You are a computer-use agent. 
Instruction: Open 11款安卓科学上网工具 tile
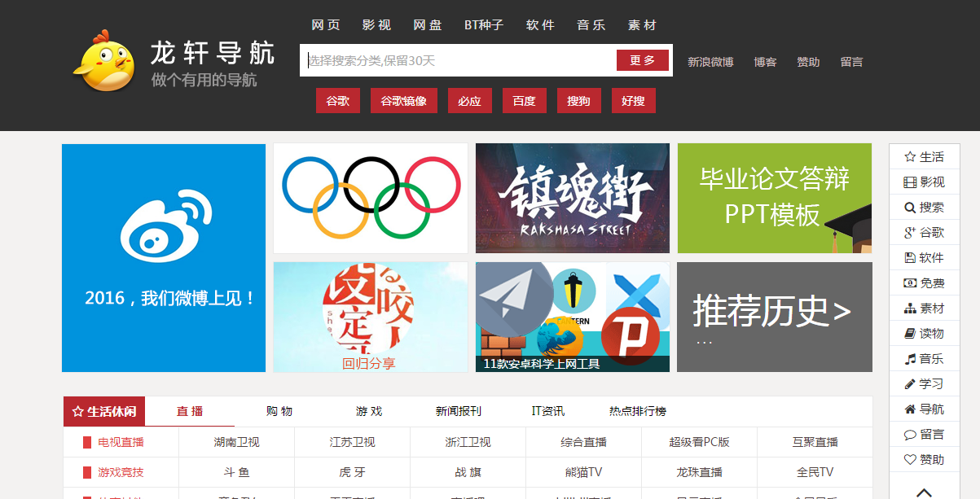[x=573, y=317]
